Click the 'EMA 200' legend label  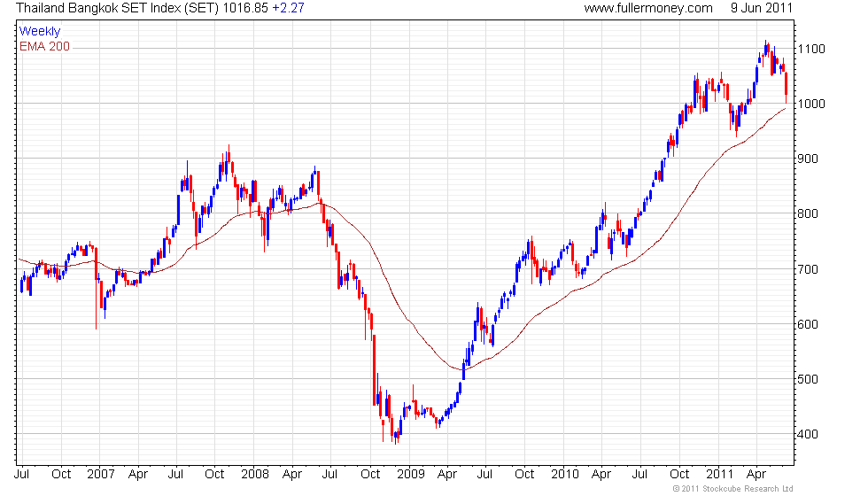click(x=45, y=46)
